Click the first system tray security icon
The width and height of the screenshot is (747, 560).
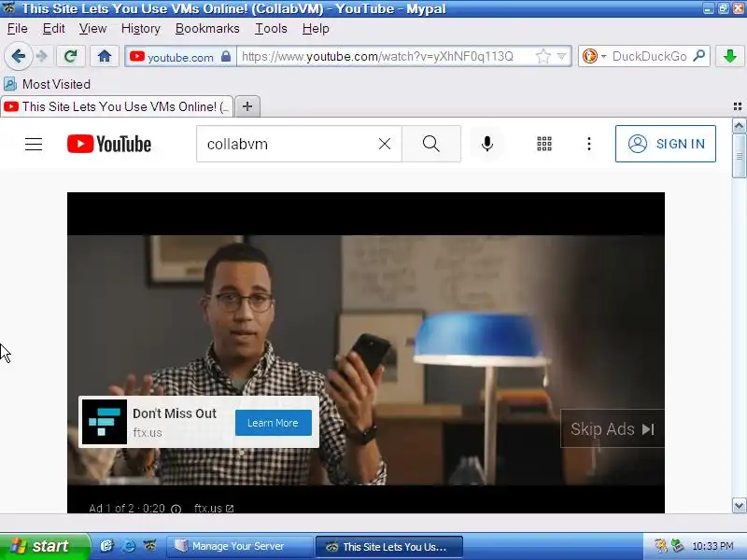point(661,546)
